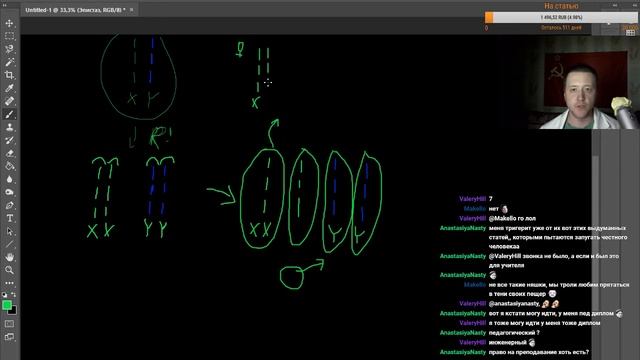Select the Eyedropper tool
Viewport: 640px width, 360px height.
coord(9,88)
